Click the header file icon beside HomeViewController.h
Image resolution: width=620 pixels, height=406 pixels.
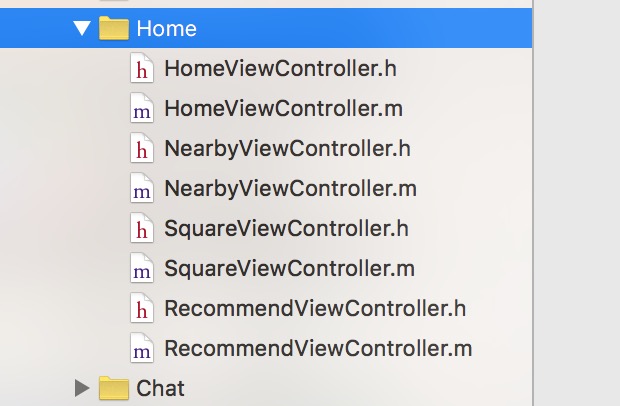(143, 70)
